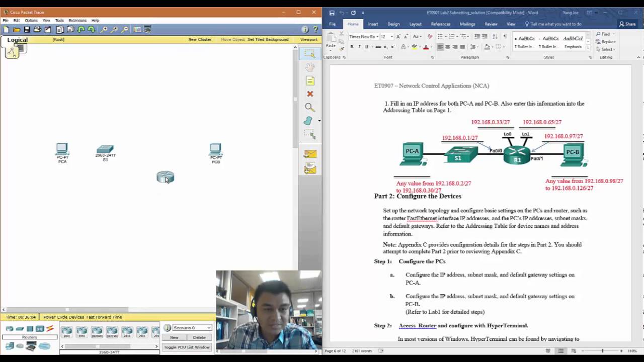Select the Inspect magnifier tool
644x362 pixels.
310,107
